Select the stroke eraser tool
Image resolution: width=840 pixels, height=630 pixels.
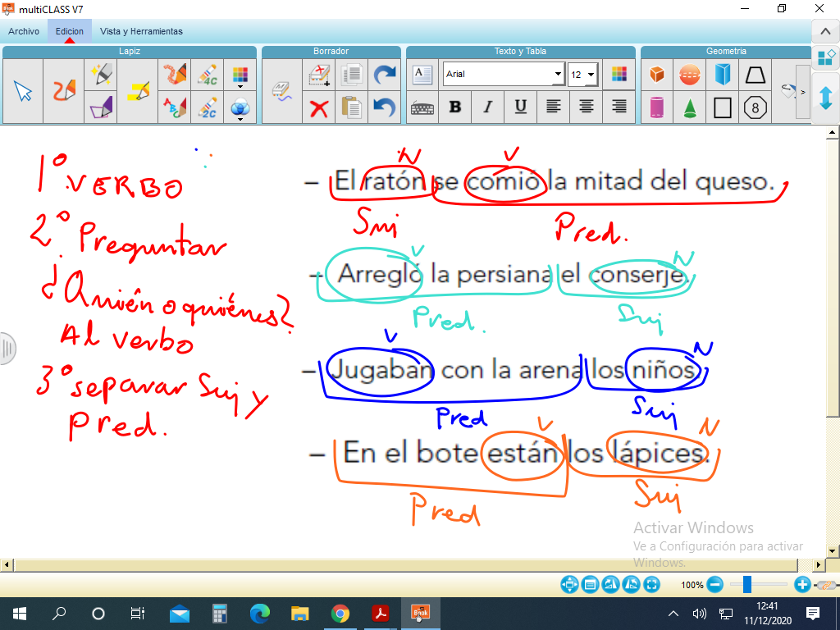[x=282, y=91]
